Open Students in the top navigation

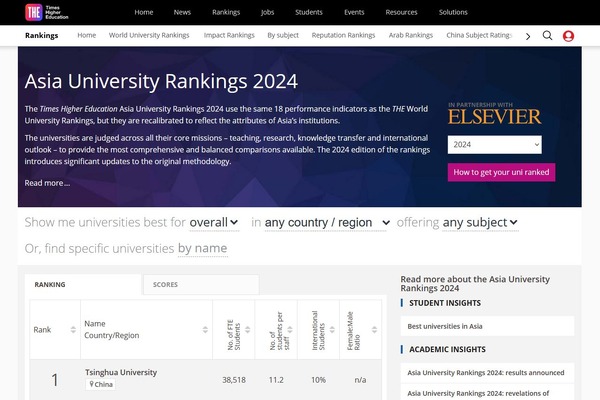pyautogui.click(x=309, y=12)
